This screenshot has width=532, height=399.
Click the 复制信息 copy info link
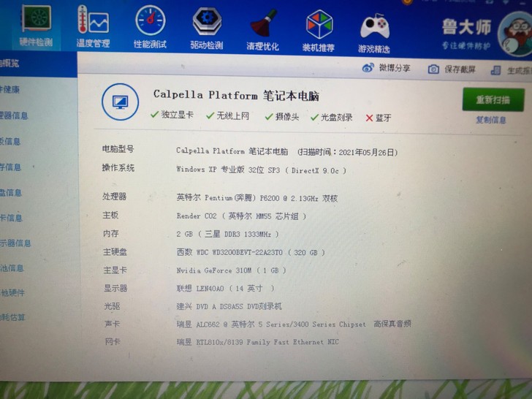pyautogui.click(x=490, y=120)
